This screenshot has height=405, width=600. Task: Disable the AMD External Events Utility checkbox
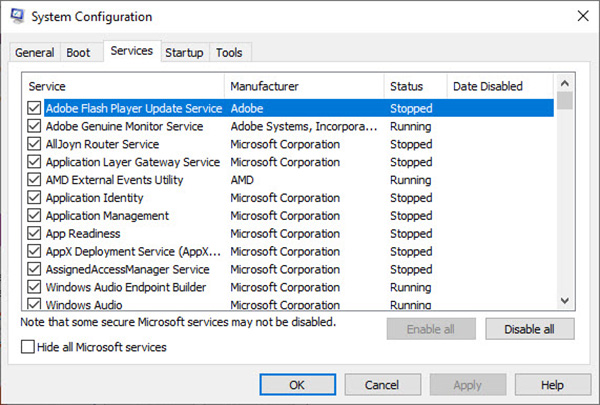point(35,180)
